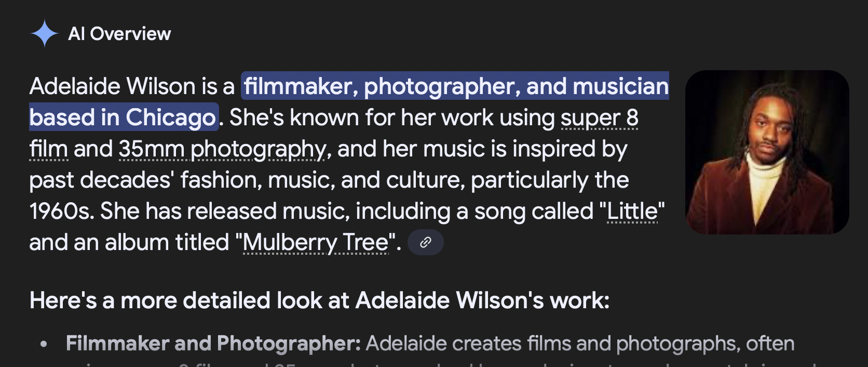Open the portrait thumbnail image

tap(767, 152)
